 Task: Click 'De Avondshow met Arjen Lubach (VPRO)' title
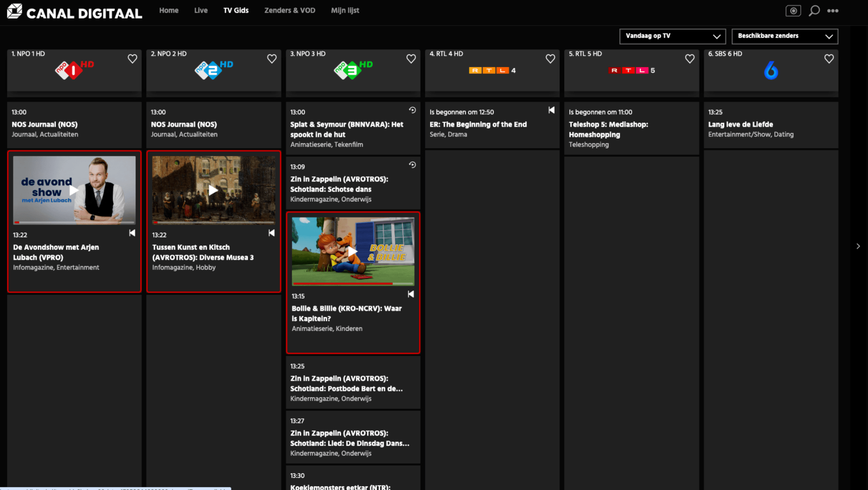56,252
